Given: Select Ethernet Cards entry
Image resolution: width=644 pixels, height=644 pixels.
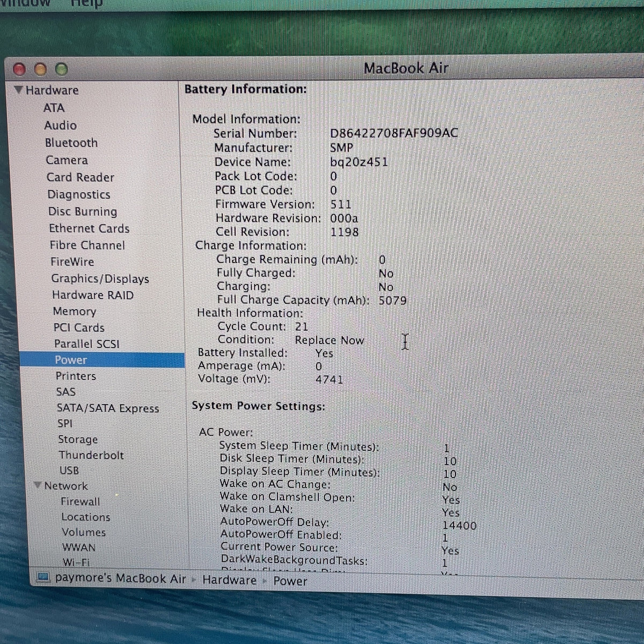Looking at the screenshot, I should point(89,228).
